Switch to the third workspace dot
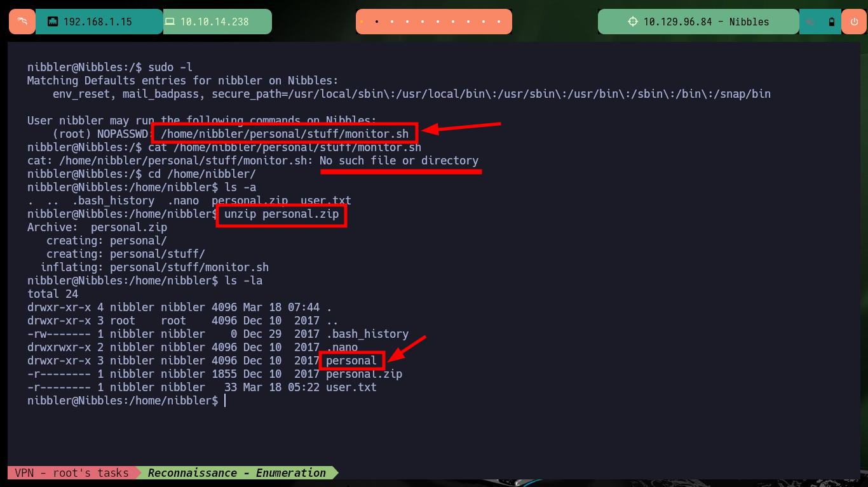868x487 pixels. (x=392, y=22)
